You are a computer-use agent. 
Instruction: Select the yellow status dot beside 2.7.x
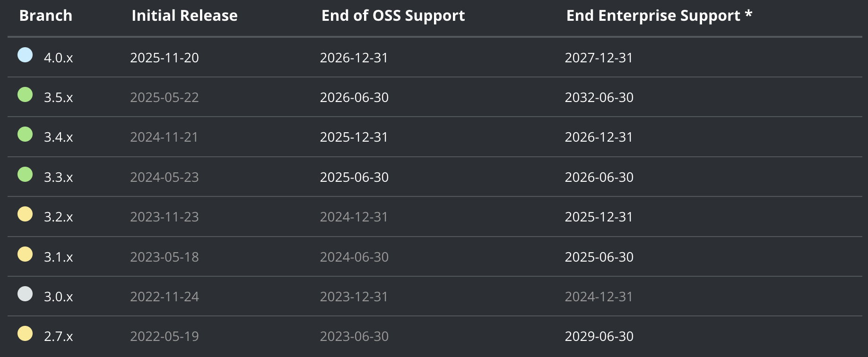click(25, 333)
